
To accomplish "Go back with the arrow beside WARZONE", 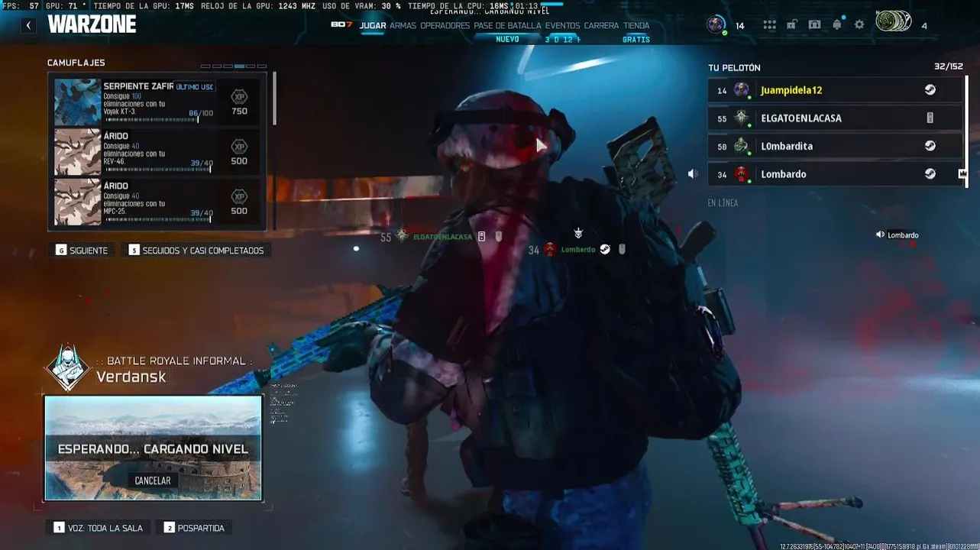I will [28, 25].
